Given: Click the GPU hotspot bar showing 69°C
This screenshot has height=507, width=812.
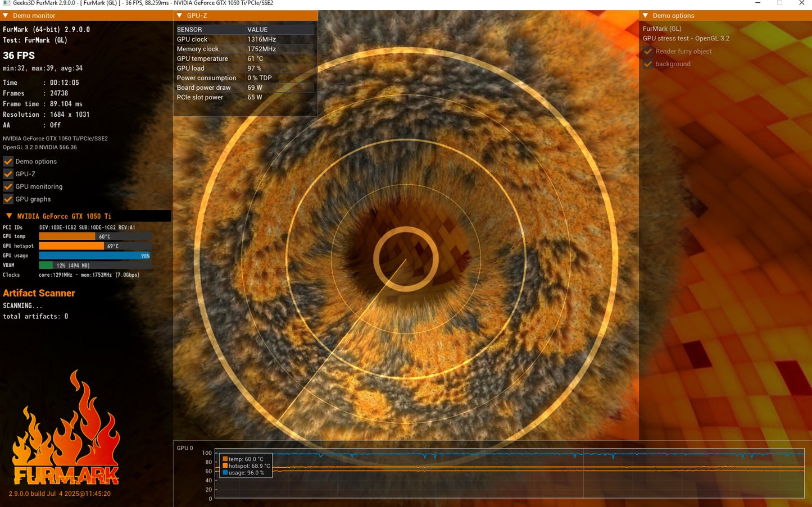Looking at the screenshot, I should 96,246.
